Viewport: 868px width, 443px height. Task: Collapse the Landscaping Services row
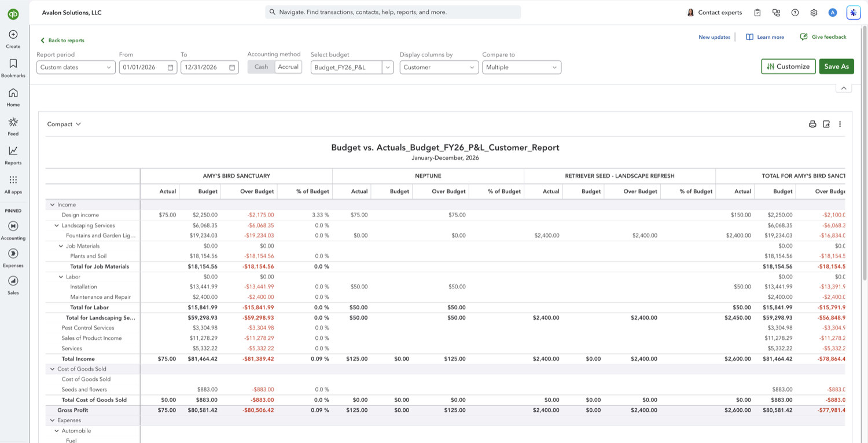click(57, 225)
